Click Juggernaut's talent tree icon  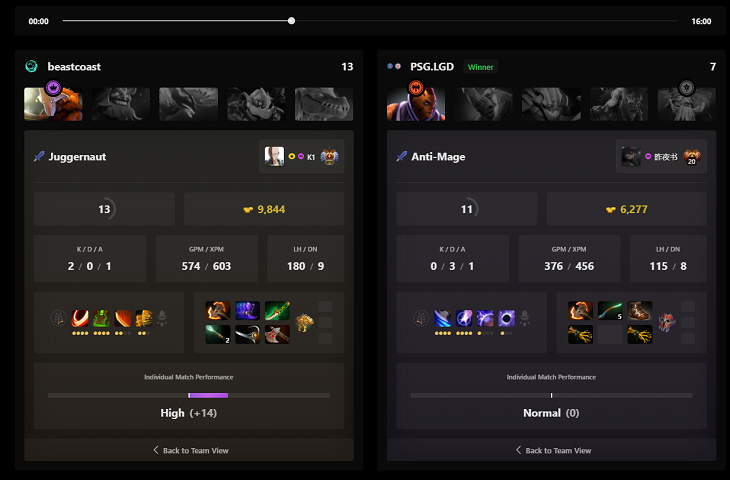(x=59, y=318)
